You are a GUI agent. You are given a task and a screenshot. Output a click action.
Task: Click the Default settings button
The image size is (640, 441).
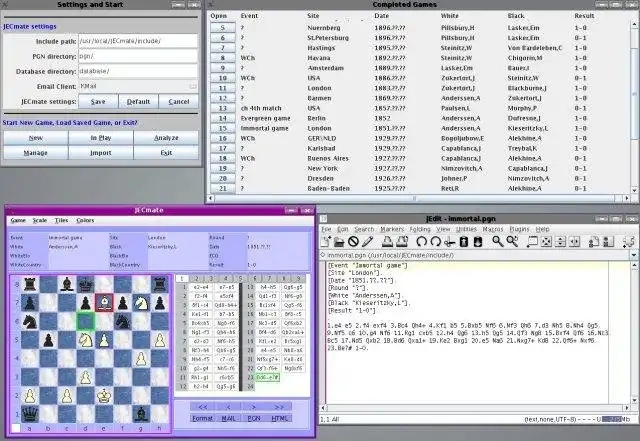click(138, 101)
